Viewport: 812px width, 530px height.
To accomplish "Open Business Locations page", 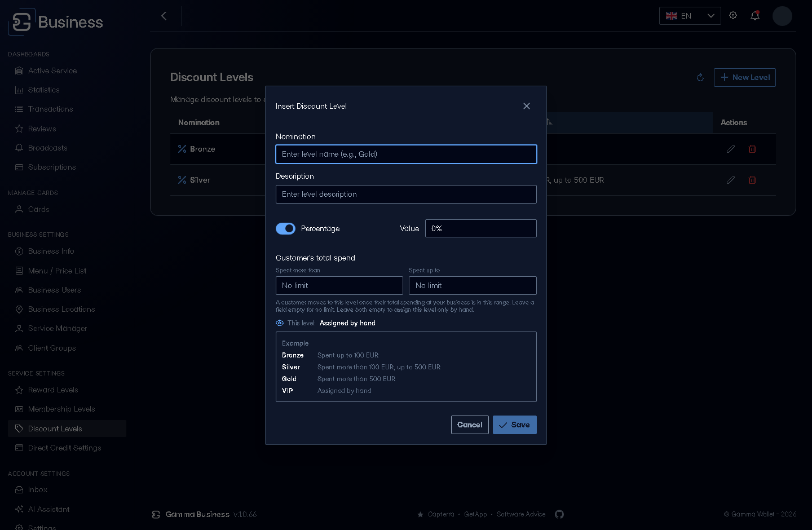I will (67, 309).
